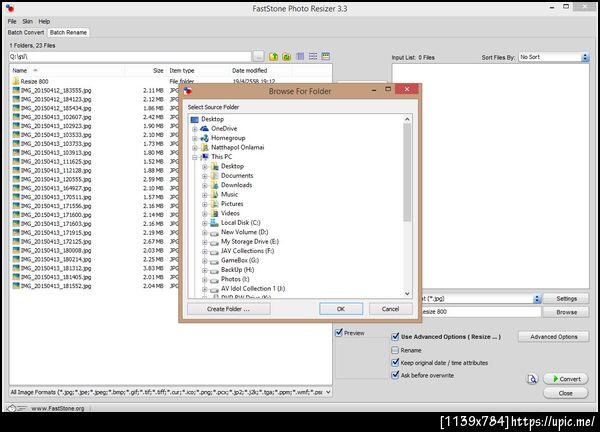Select My Storage Drive (E:) in tree
The width and height of the screenshot is (600, 432).
pyautogui.click(x=250, y=241)
